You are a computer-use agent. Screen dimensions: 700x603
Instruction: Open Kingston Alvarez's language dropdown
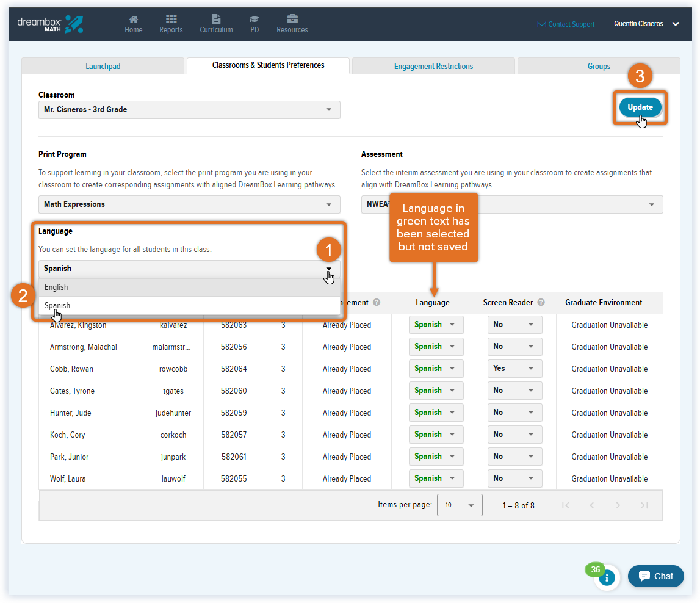[x=436, y=325]
